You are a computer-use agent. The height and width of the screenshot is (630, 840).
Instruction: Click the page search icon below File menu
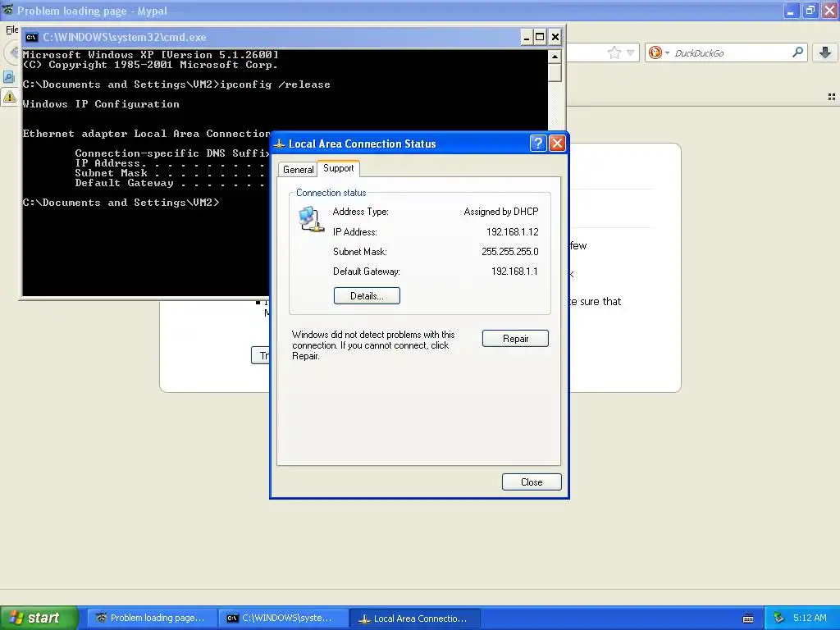[8, 76]
